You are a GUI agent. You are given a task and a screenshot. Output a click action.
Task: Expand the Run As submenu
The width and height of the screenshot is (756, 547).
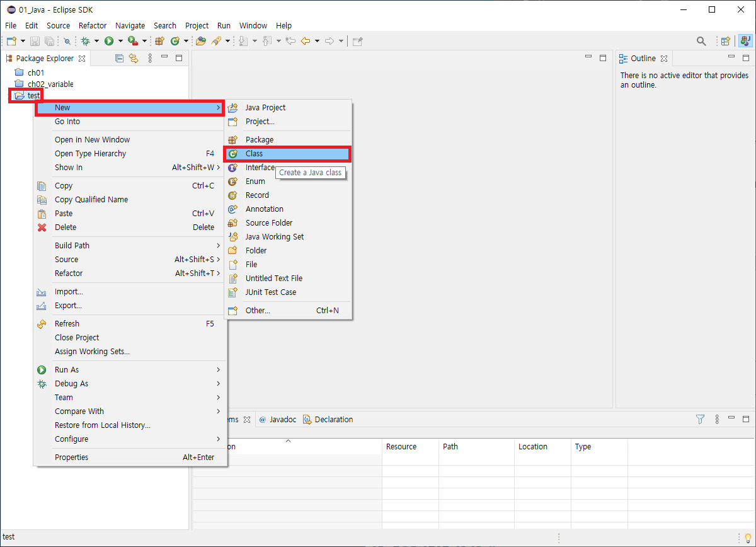click(x=130, y=370)
